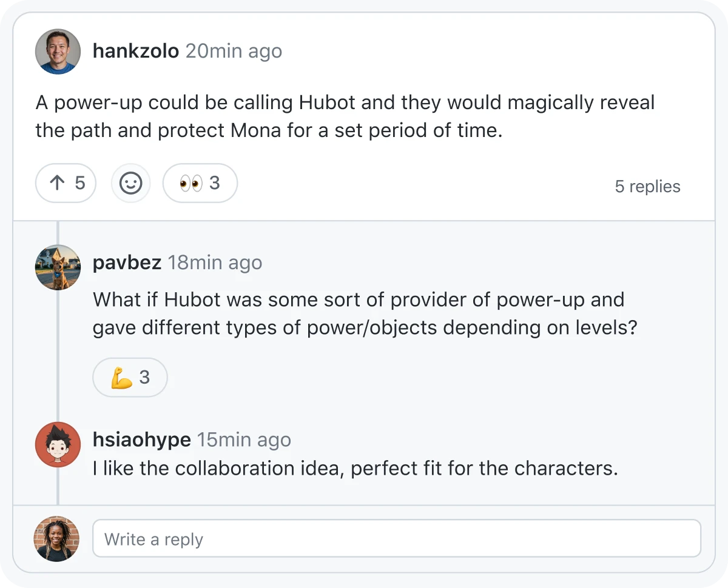This screenshot has height=588, width=728.
Task: Open hankzolo's profile from their username
Action: [135, 51]
